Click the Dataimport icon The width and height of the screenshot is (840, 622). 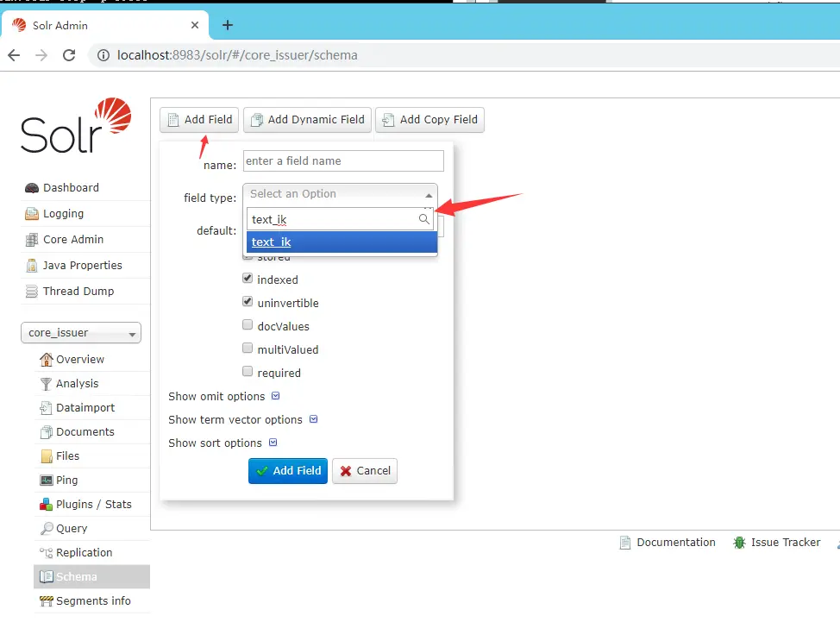[46, 408]
